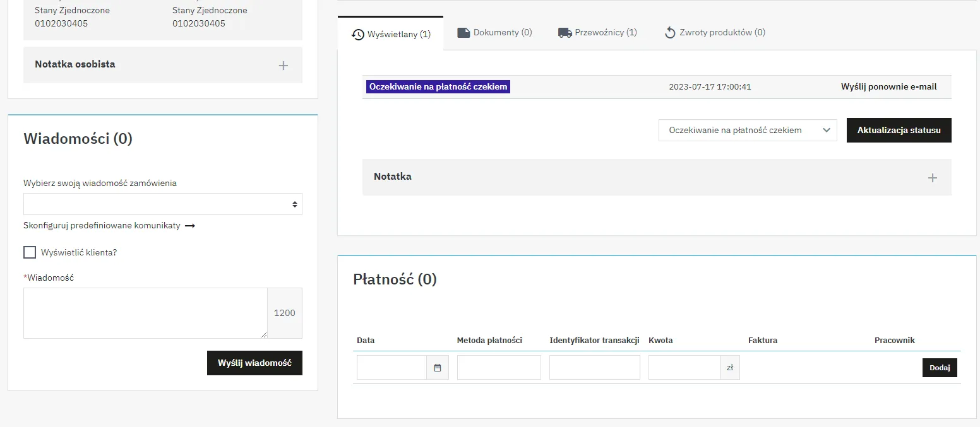
Task: Open the Wybierz swoją wiadomość zamówienia dropdown
Action: pyautogui.click(x=162, y=204)
